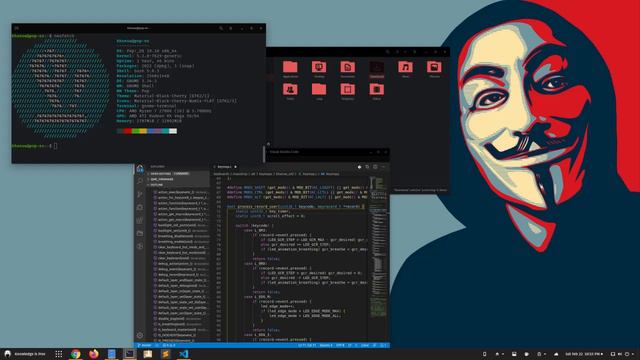The height and width of the screenshot is (360, 640).
Task: Collapse the OPEN EDITORS section in VS Code
Action: (178, 173)
